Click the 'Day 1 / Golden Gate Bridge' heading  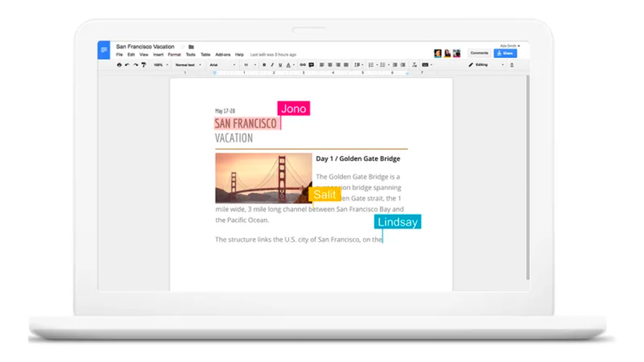tap(358, 159)
